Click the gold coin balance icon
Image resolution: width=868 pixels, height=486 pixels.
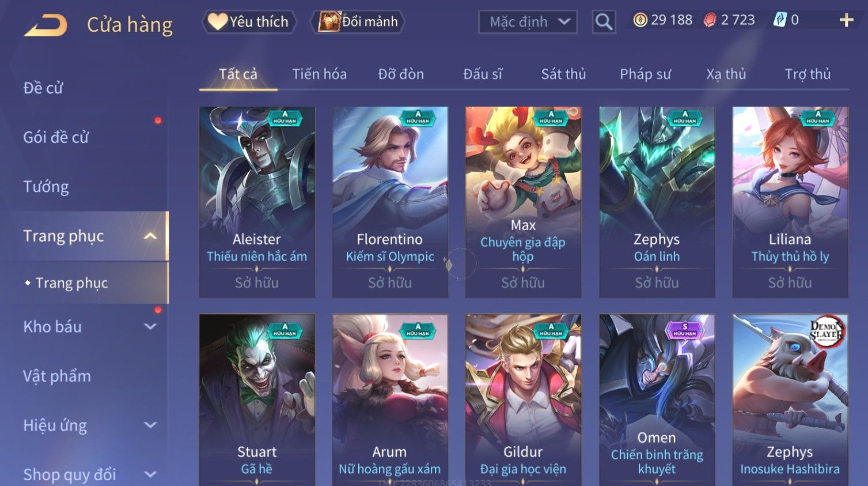[640, 20]
